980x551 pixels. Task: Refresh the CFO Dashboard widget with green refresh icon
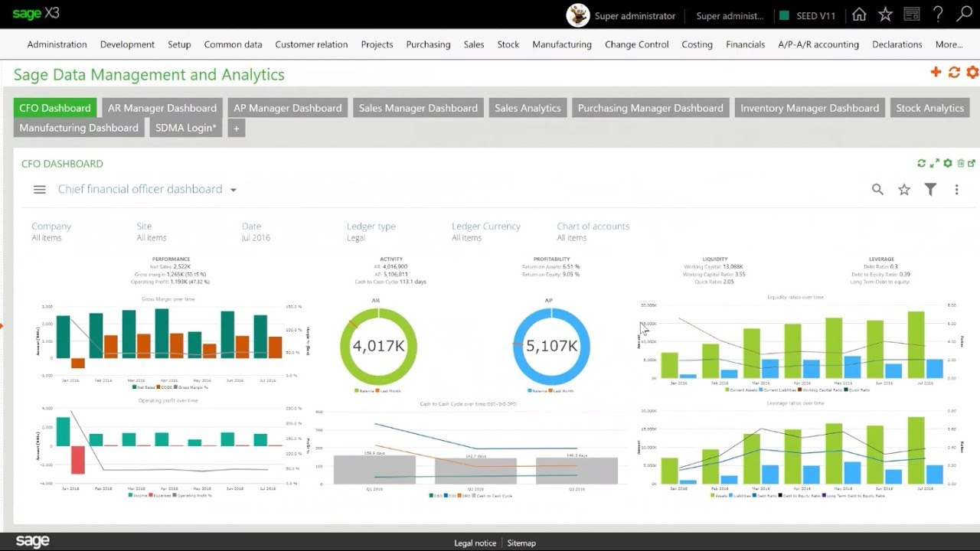pos(922,163)
